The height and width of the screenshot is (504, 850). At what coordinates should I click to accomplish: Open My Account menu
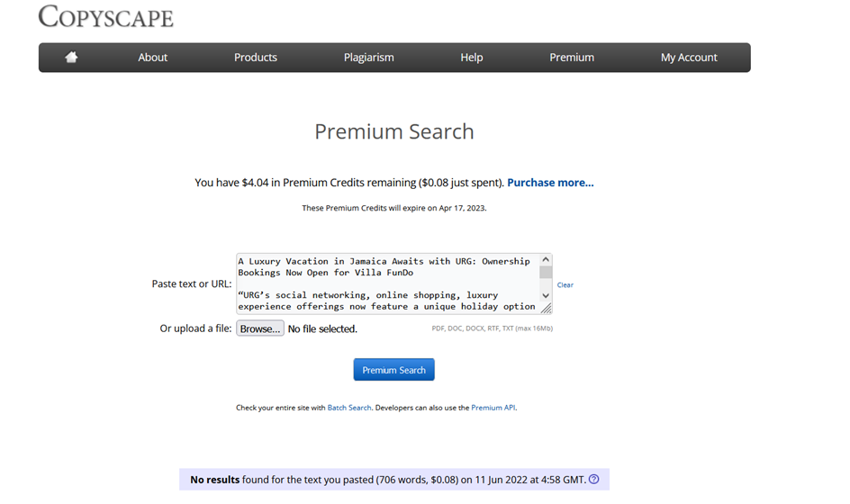[x=689, y=58]
